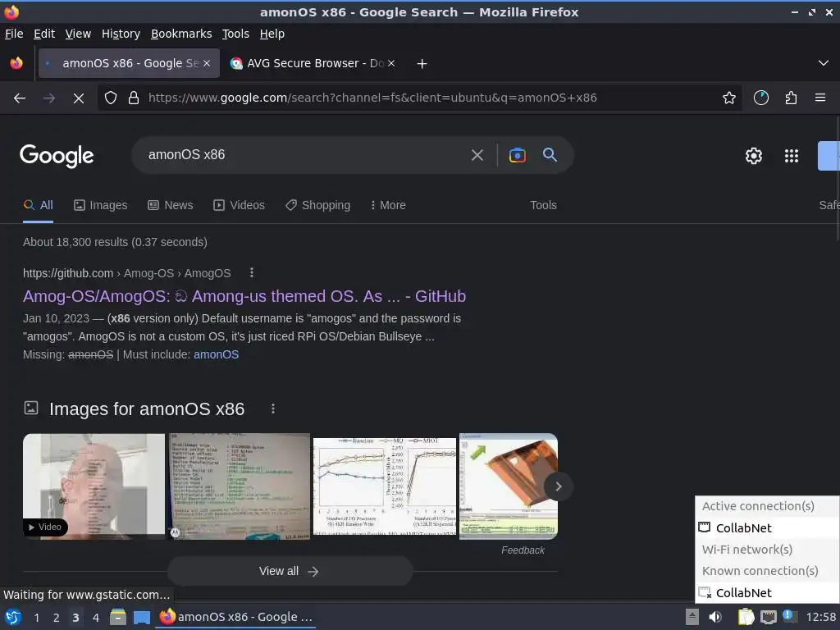Open the Edit menu
The image size is (840, 630).
pyautogui.click(x=44, y=34)
